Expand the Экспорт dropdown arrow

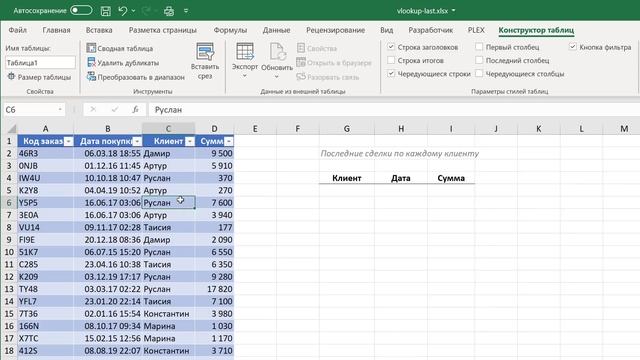click(x=245, y=76)
